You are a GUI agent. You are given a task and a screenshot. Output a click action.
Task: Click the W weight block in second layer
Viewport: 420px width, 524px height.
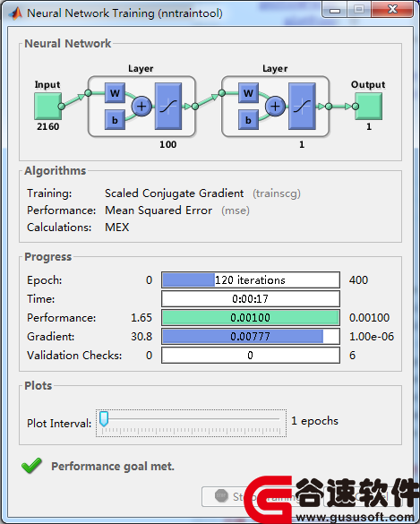(248, 92)
